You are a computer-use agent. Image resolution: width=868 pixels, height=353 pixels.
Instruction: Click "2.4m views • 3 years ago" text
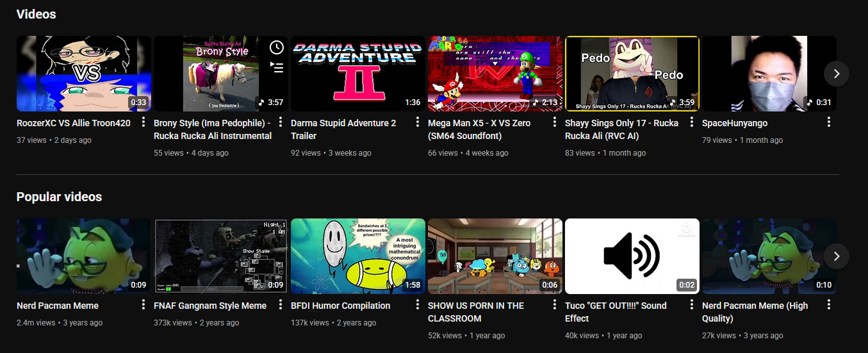tap(60, 323)
